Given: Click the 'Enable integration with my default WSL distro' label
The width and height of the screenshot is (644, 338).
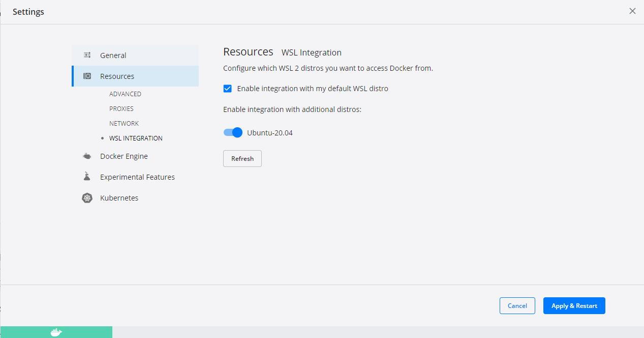Looking at the screenshot, I should (313, 89).
